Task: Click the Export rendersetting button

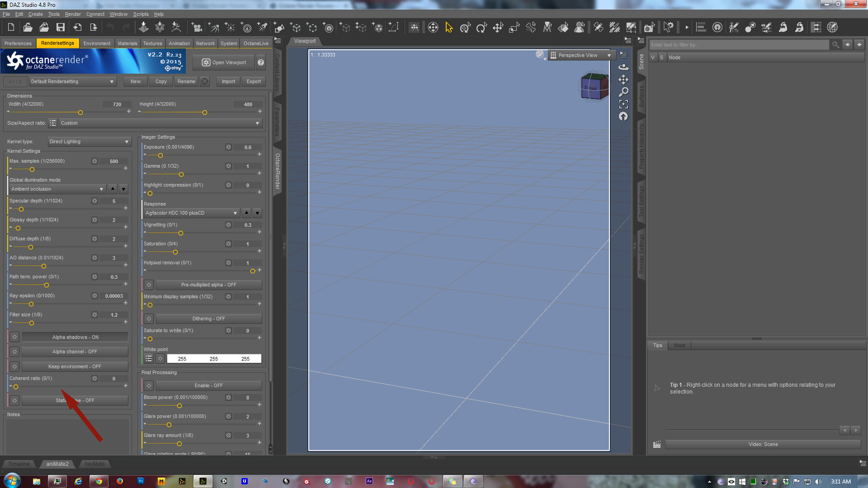Action: point(254,81)
